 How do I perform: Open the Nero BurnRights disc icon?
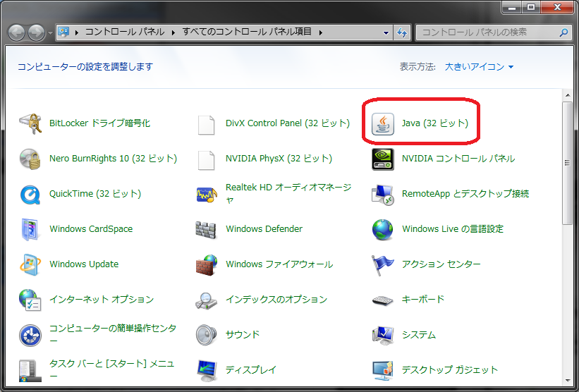pos(30,159)
